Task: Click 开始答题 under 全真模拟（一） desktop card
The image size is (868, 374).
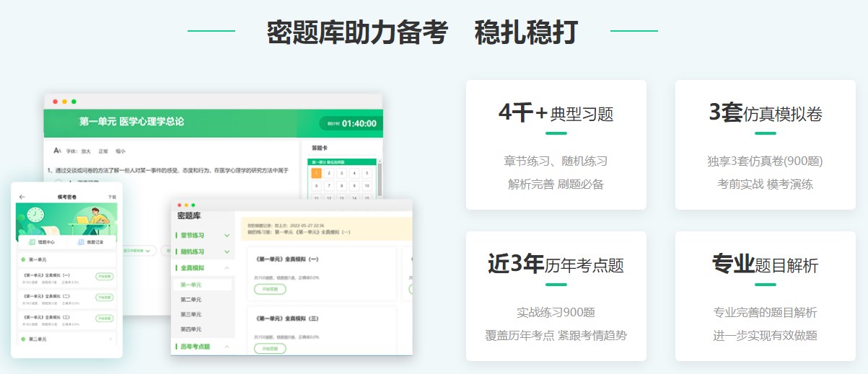Action: pos(270,289)
